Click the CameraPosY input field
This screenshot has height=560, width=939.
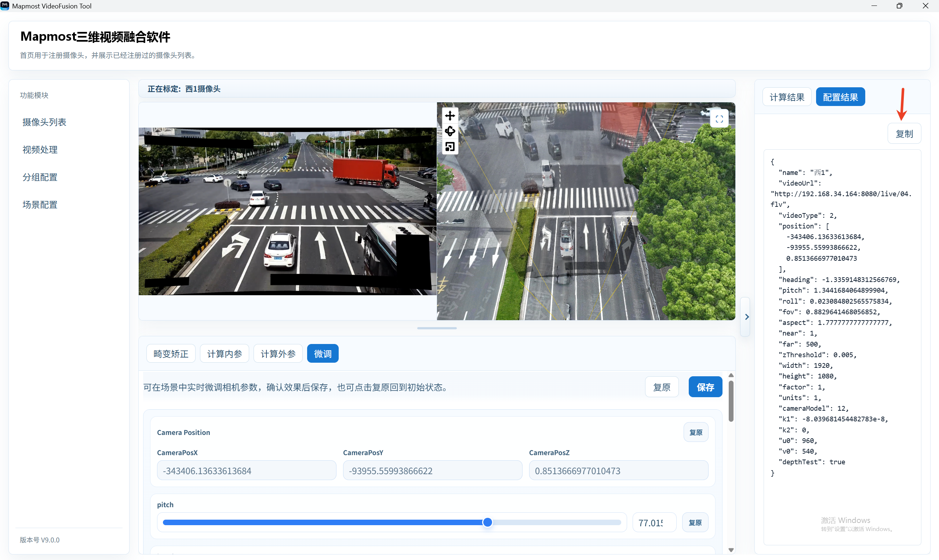[432, 471]
